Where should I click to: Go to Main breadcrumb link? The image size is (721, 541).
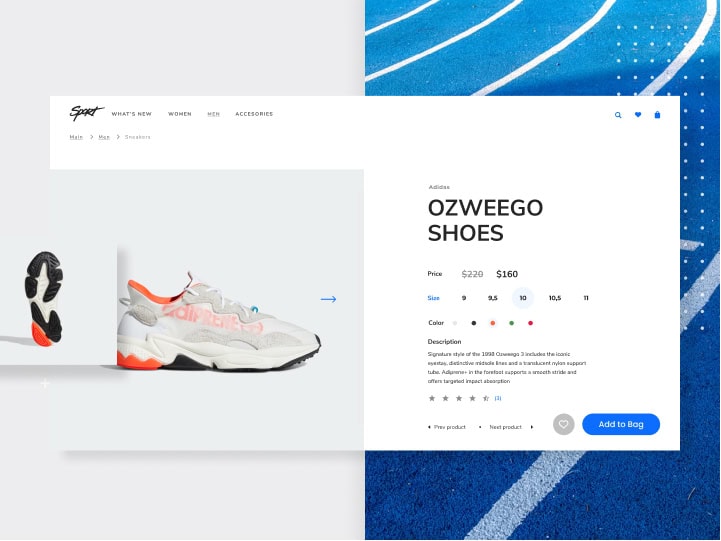coord(76,137)
